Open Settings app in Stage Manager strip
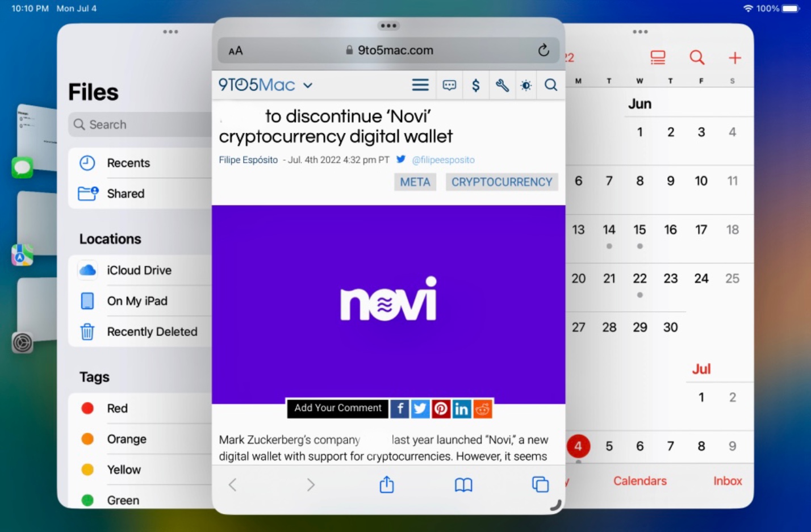 point(22,342)
